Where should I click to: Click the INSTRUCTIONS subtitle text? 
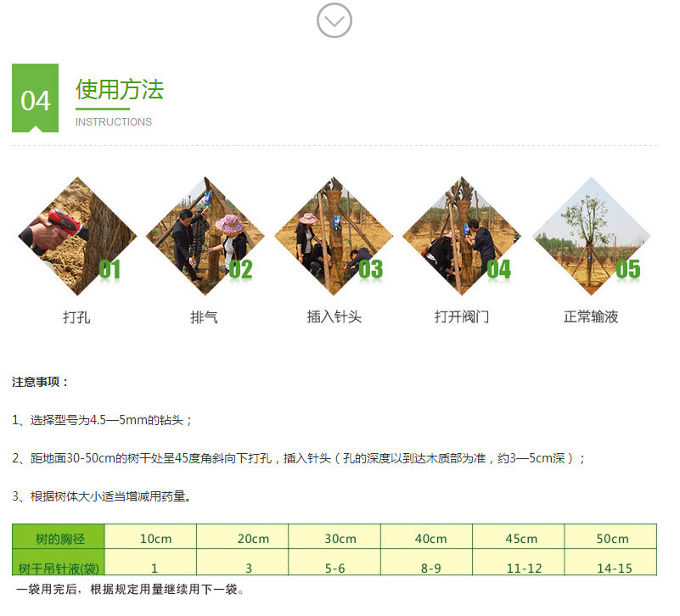click(x=115, y=124)
